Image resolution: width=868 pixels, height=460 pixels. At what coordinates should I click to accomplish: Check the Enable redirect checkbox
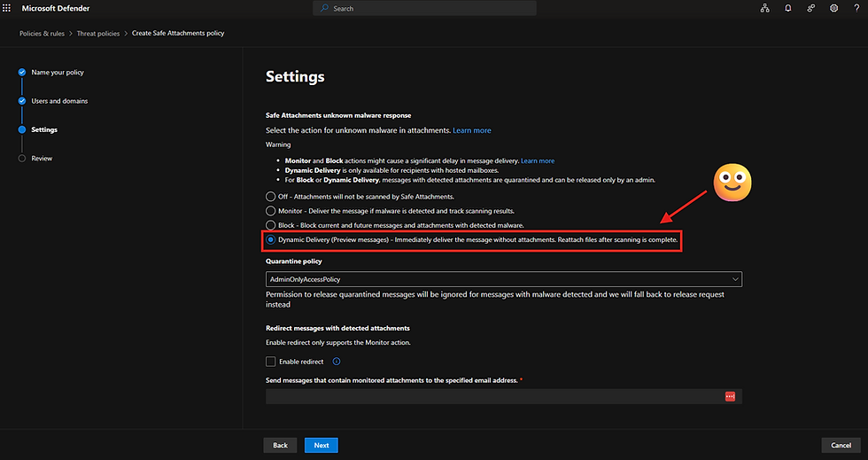[271, 362]
